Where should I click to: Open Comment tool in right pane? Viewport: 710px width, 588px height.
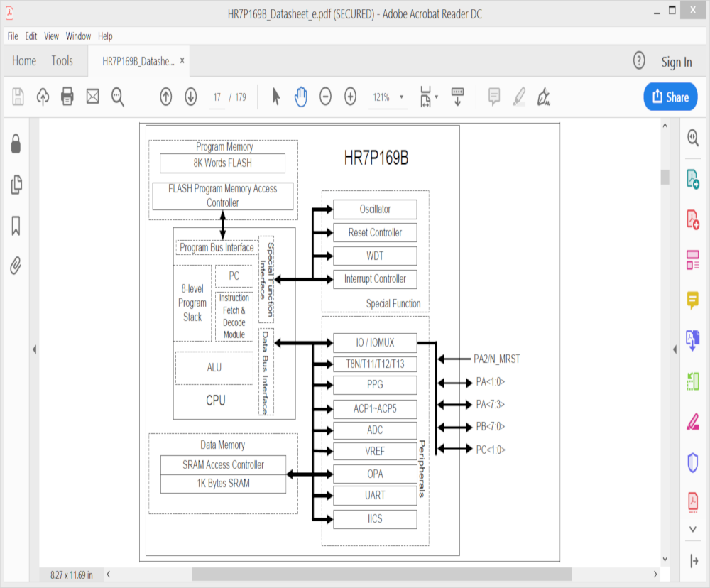[x=693, y=300]
